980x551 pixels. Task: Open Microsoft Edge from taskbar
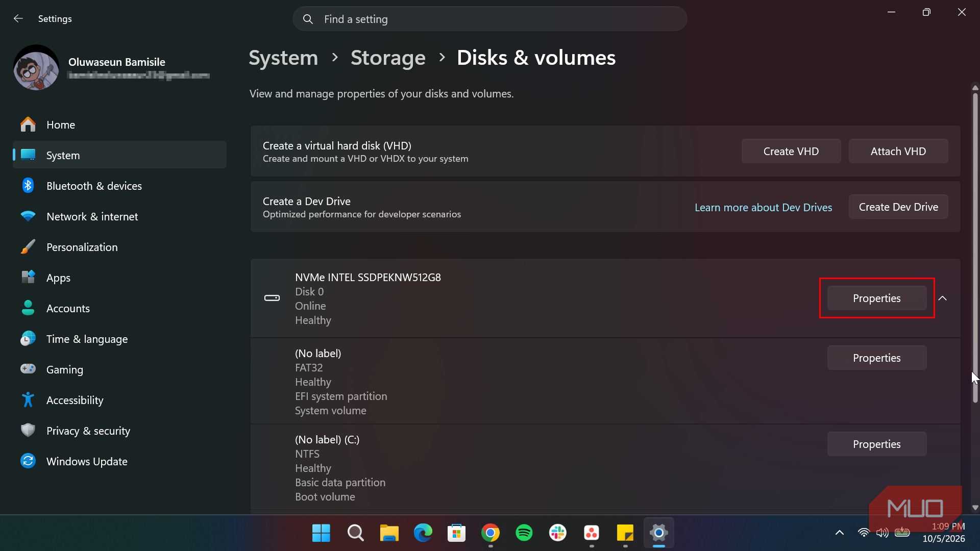(x=423, y=533)
